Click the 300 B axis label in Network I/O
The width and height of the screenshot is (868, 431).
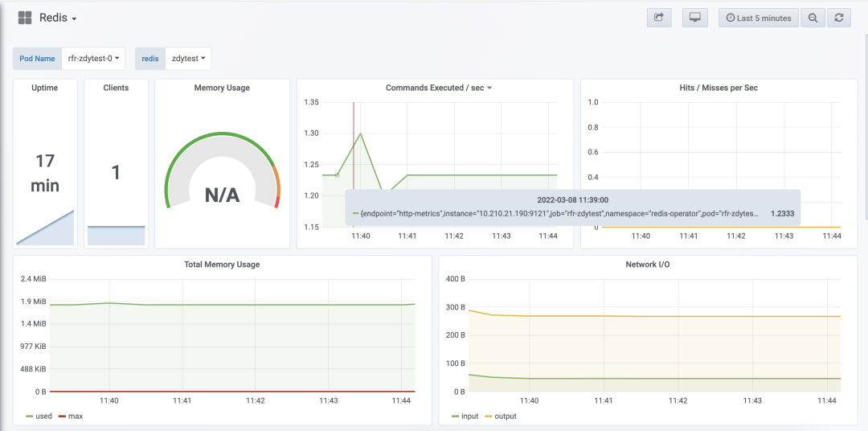click(456, 307)
